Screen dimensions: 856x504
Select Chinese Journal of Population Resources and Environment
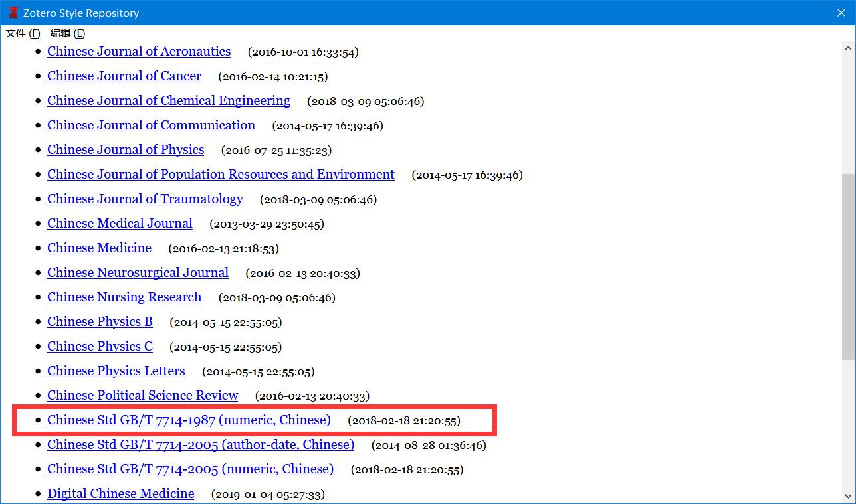221,175
